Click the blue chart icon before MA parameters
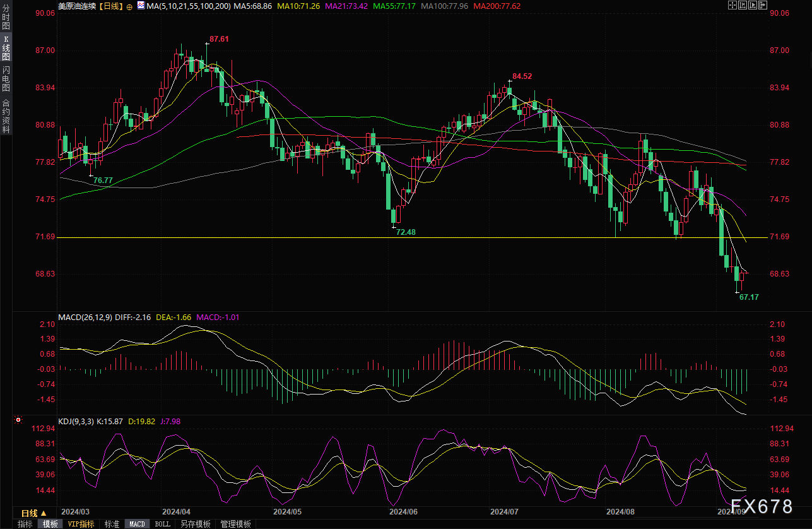 point(139,6)
